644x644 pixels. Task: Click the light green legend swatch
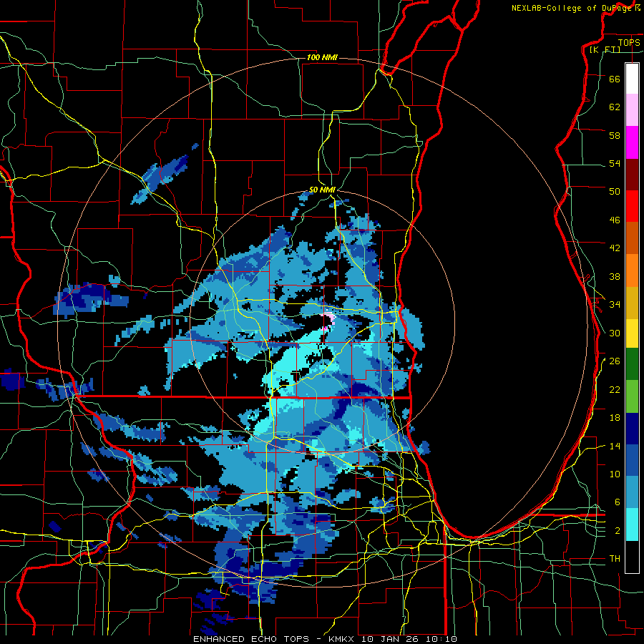632,396
